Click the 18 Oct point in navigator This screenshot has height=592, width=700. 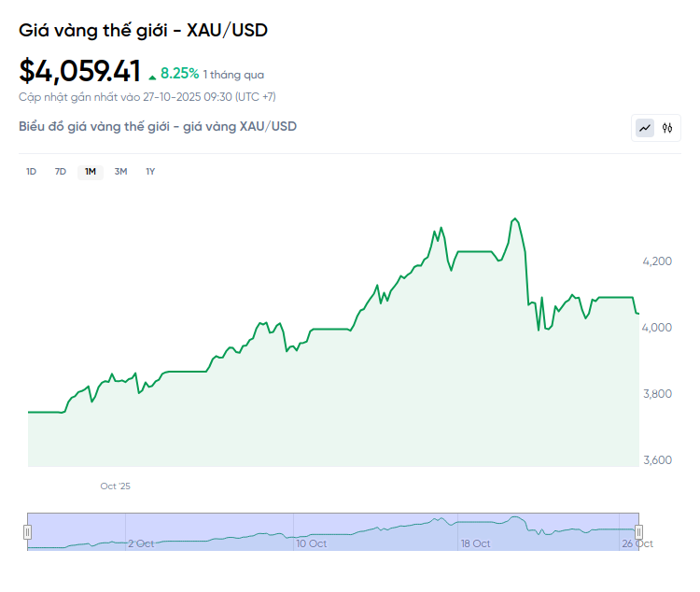tap(475, 543)
